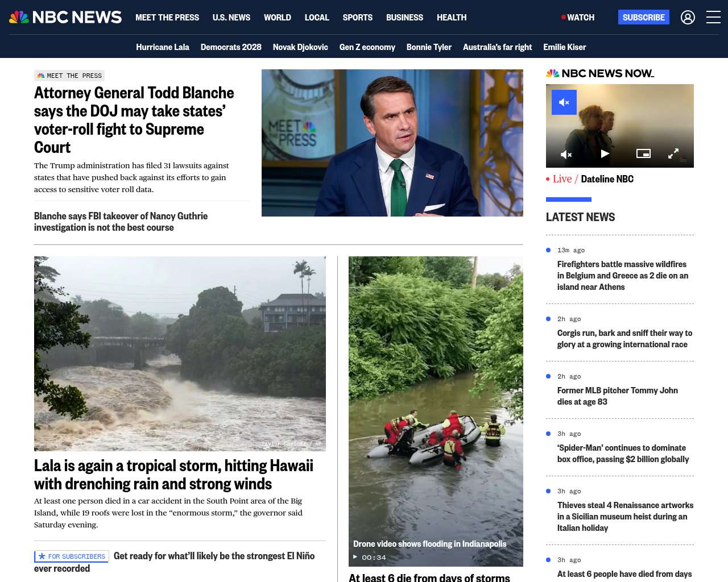Viewport: 728px width, 582px height.
Task: Go to the U.S. News section
Action: click(x=231, y=18)
